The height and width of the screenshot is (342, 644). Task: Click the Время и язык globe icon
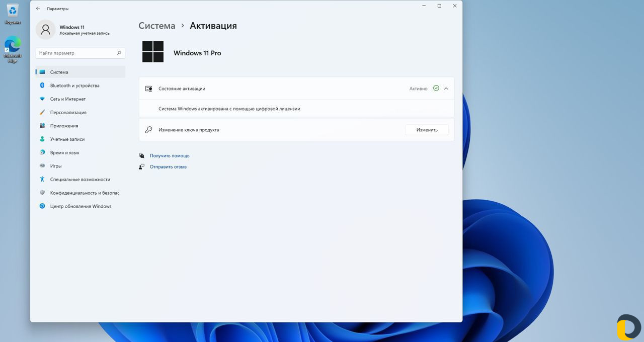point(42,152)
